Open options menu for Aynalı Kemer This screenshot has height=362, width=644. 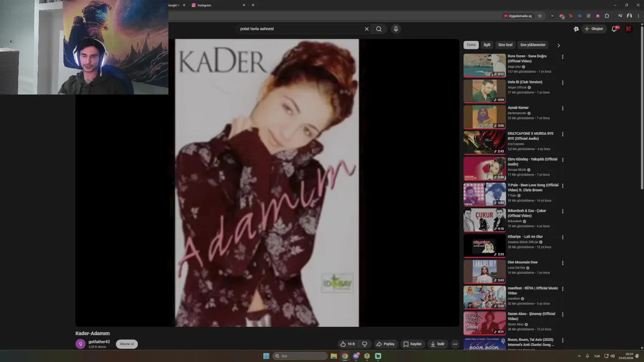tap(562, 108)
